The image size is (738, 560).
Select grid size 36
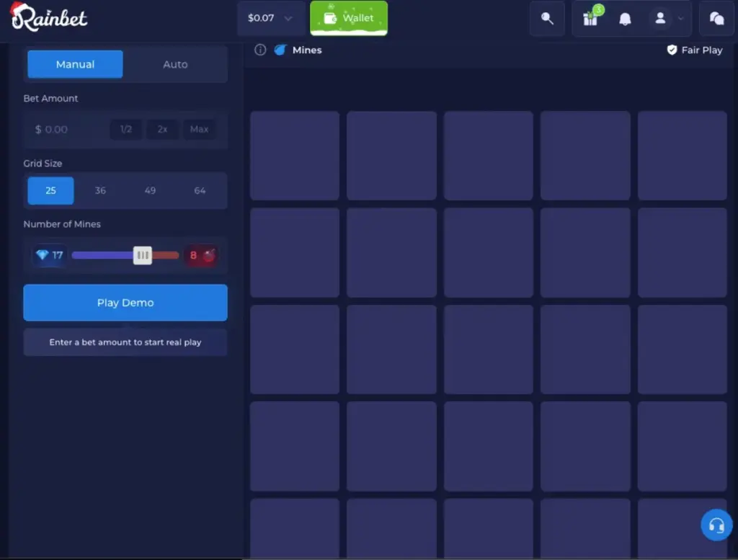pyautogui.click(x=100, y=190)
